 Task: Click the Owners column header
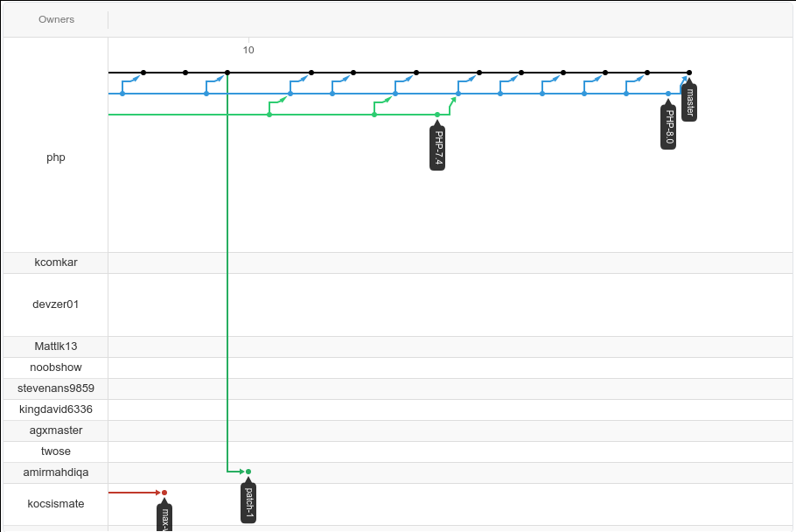[56, 19]
